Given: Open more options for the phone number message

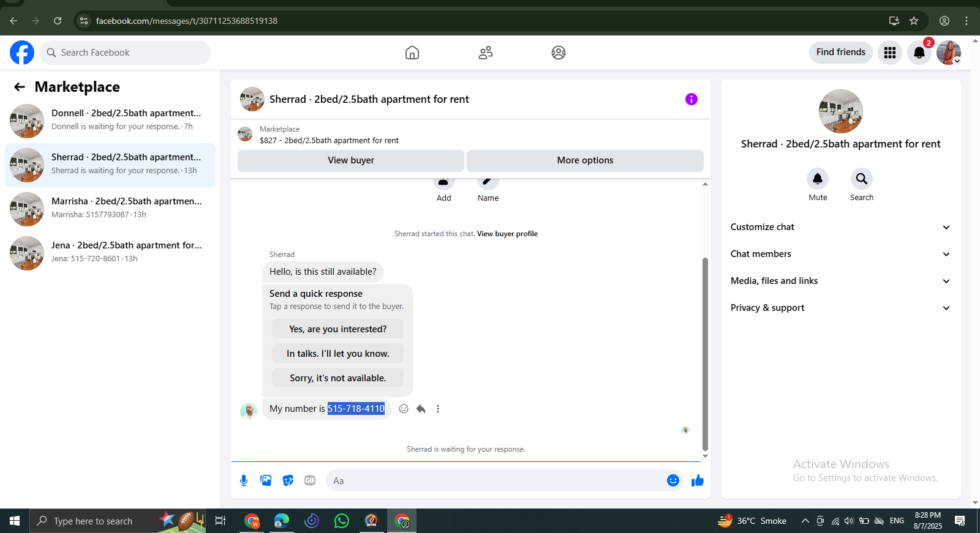Looking at the screenshot, I should [438, 409].
